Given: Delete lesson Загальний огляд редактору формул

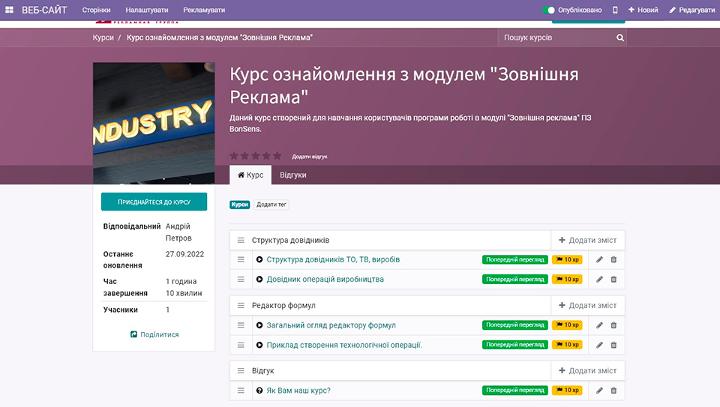Looking at the screenshot, I should tap(613, 325).
